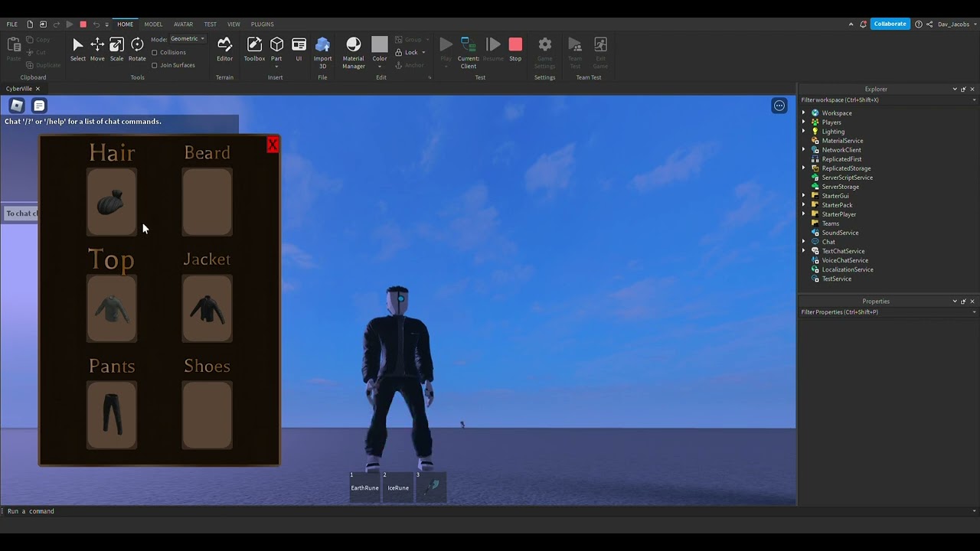
Task: Open Game Settings
Action: click(x=544, y=52)
